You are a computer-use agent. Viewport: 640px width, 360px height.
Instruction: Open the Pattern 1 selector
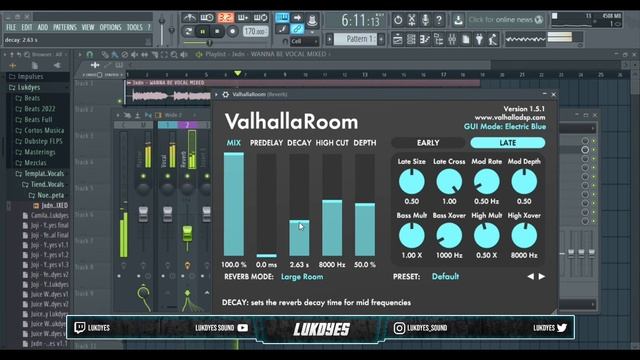tap(355, 39)
